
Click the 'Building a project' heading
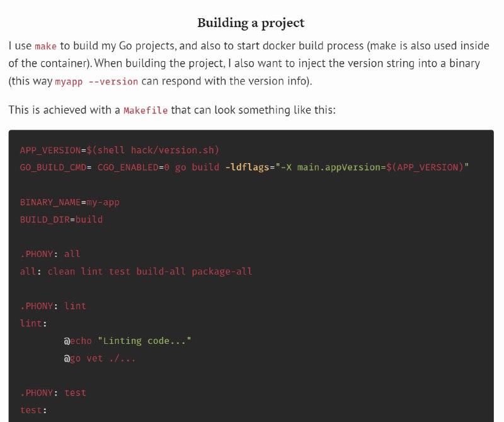point(251,23)
